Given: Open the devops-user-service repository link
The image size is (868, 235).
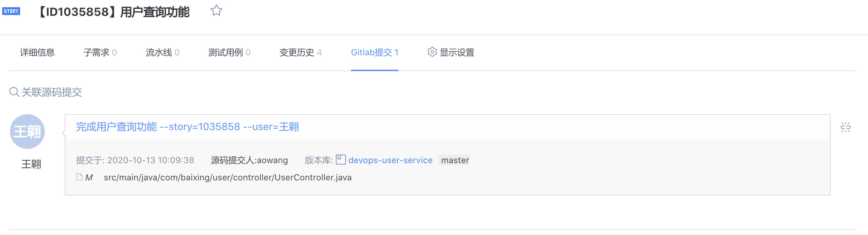Looking at the screenshot, I should [390, 160].
